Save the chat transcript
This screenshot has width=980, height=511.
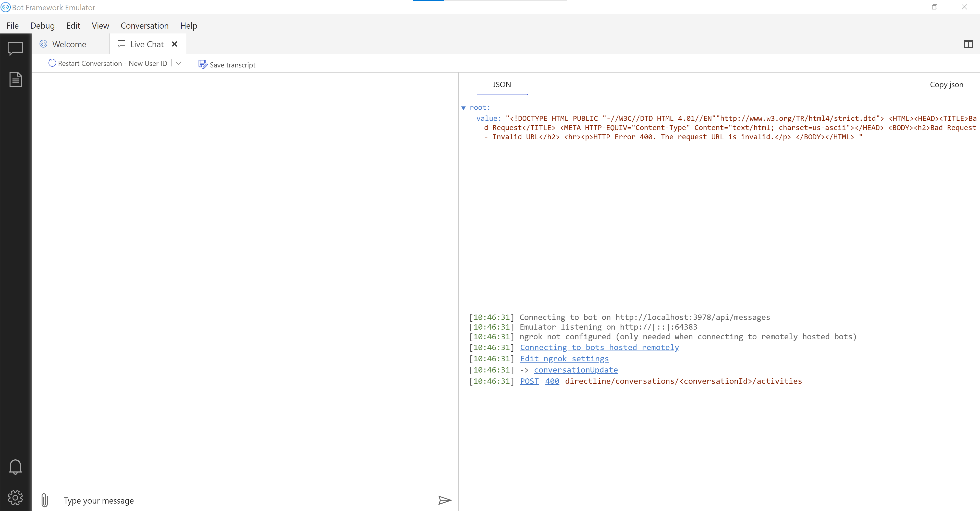[x=227, y=64]
